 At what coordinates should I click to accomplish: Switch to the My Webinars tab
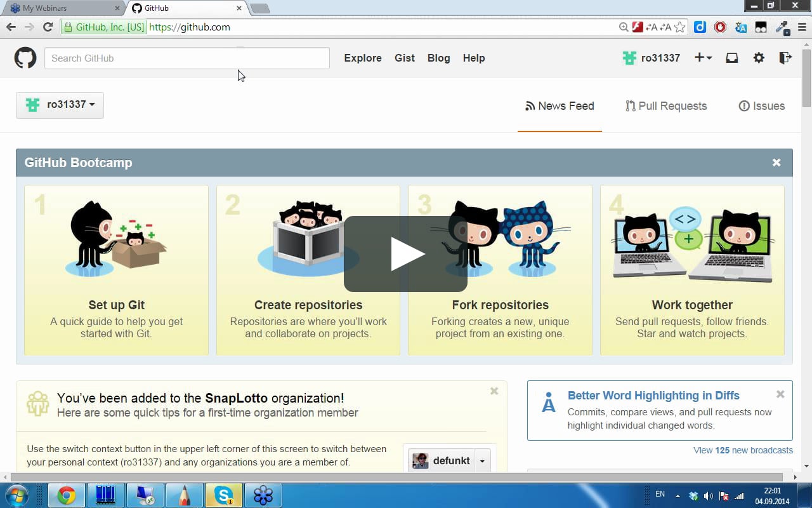[63, 8]
